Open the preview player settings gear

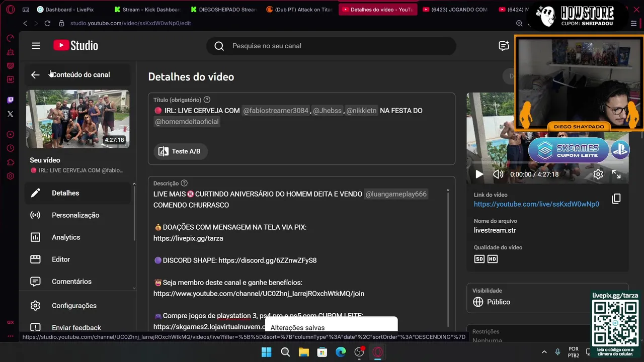click(598, 174)
